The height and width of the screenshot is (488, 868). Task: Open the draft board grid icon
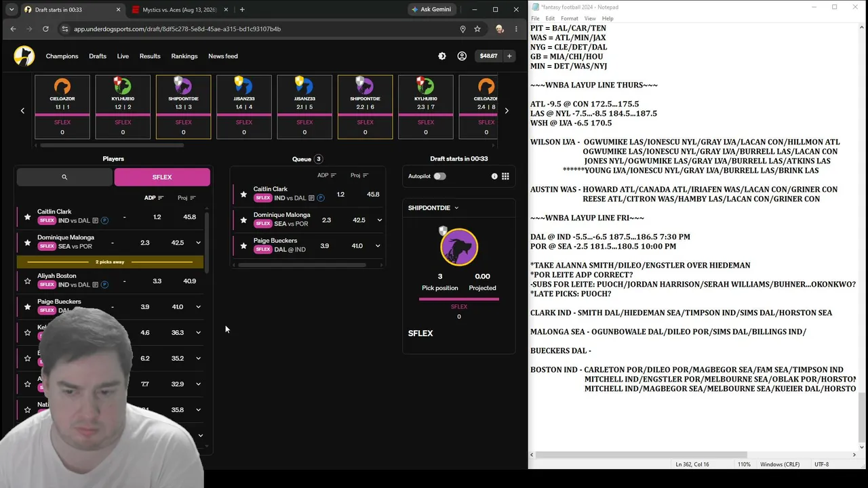(505, 176)
